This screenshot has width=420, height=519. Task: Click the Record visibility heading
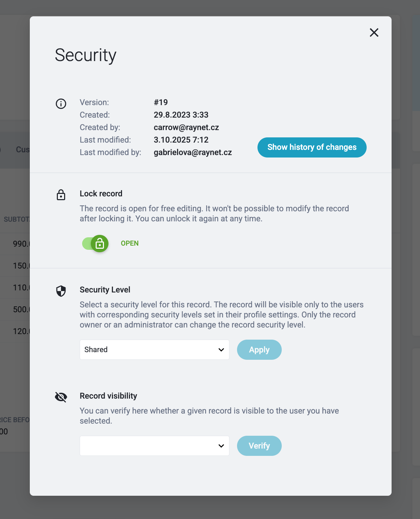[108, 396]
